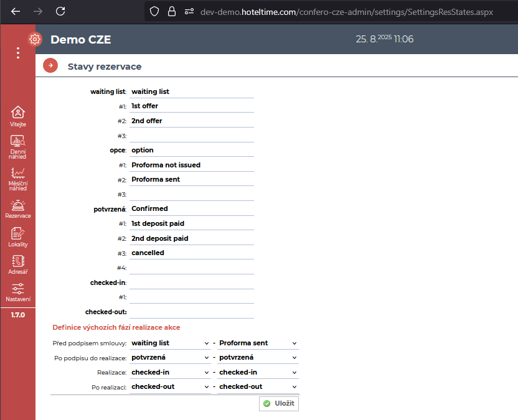Click the '1st deposit paid' field

point(192,223)
